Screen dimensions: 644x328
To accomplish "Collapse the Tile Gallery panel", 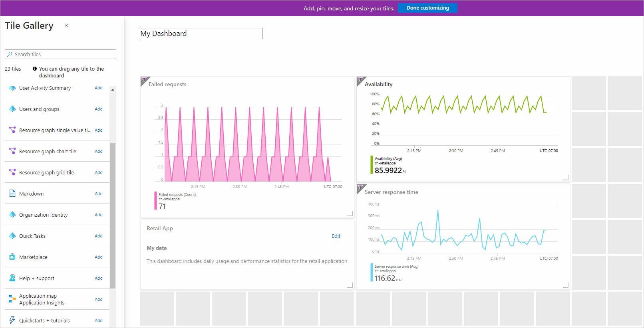I will click(x=66, y=26).
